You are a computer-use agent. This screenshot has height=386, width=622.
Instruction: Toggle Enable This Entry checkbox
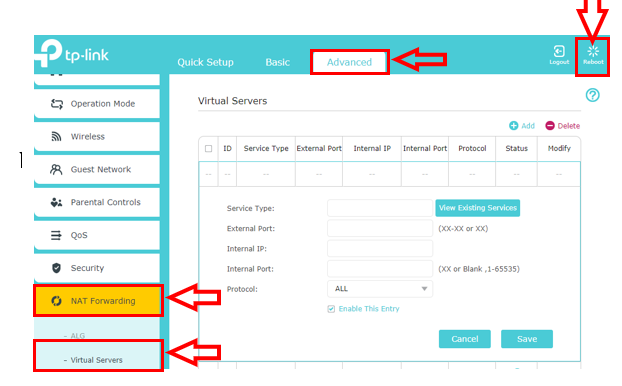pos(331,309)
